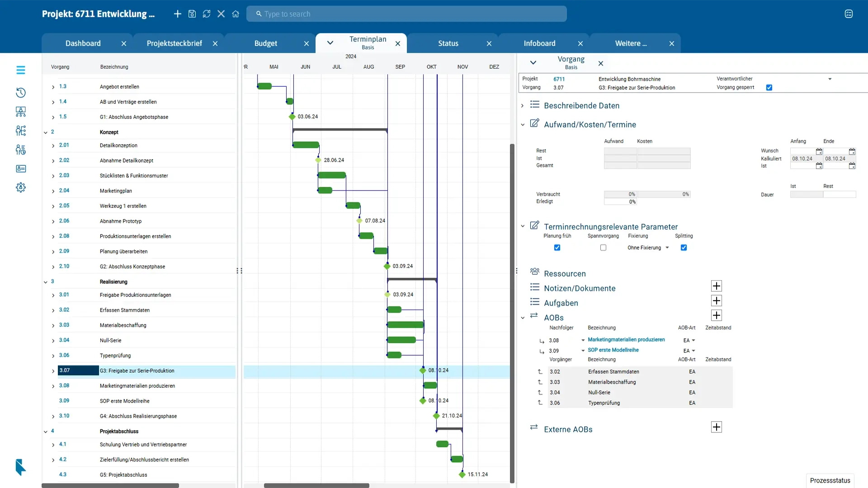868x488 pixels.
Task: Open the settings gear in left sidebar
Action: tap(21, 188)
